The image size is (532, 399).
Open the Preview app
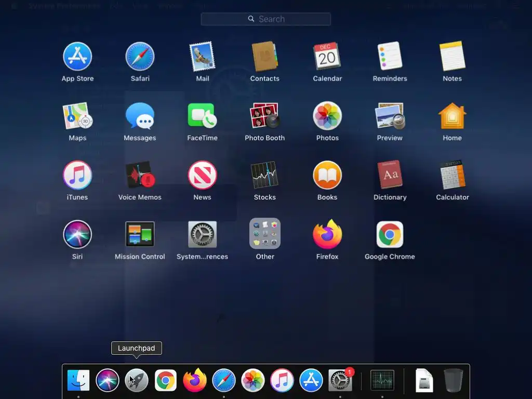click(x=390, y=116)
